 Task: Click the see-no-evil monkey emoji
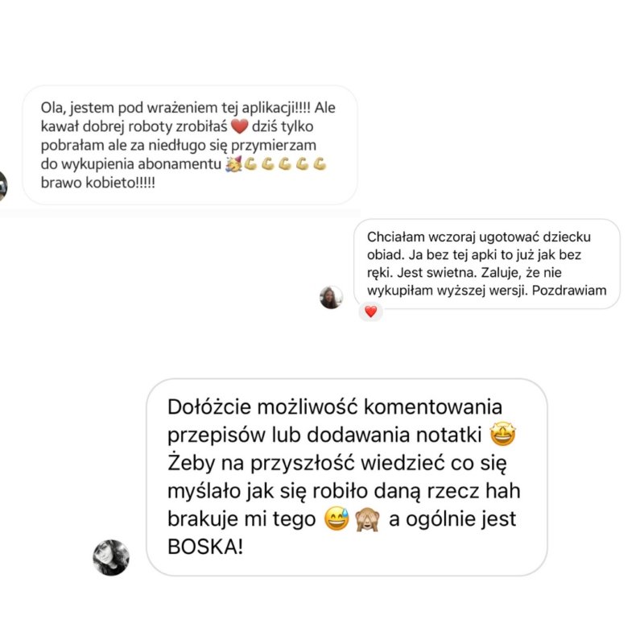click(x=367, y=518)
